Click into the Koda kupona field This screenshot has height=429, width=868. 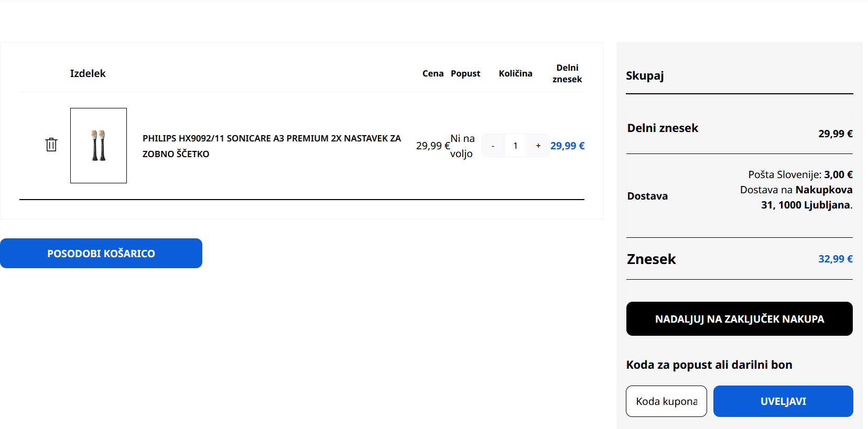[666, 401]
